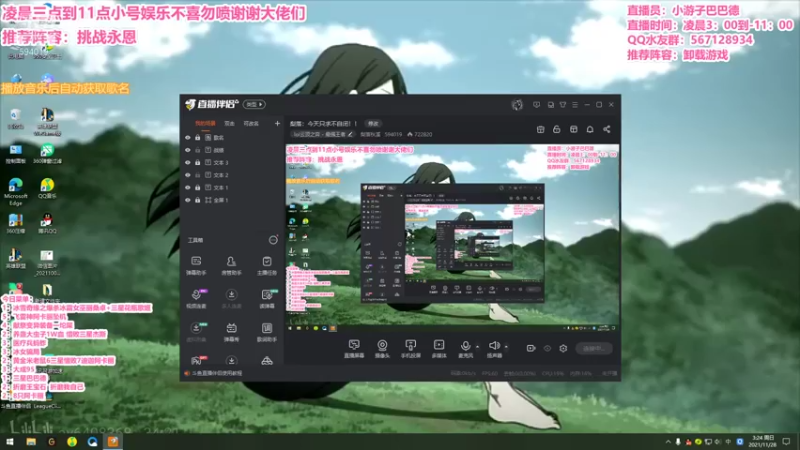Open the QQ音乐 desktop shortcut

[x=47, y=188]
